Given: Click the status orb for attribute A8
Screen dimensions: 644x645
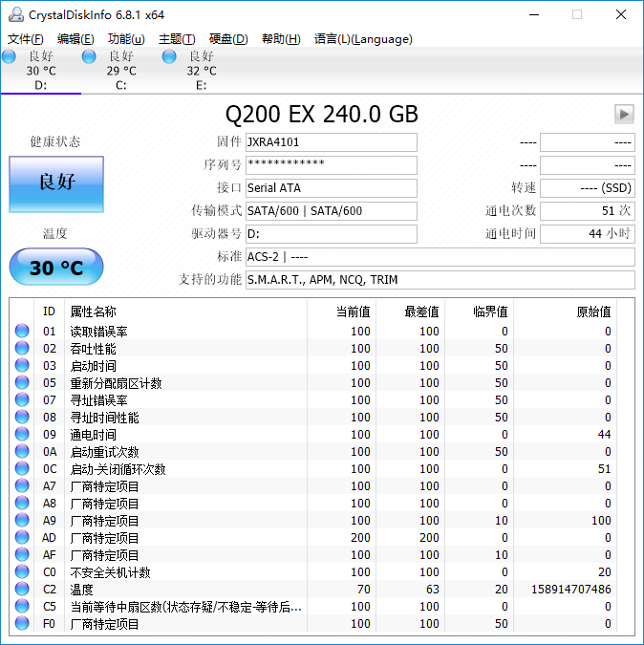Looking at the screenshot, I should click(22, 503).
